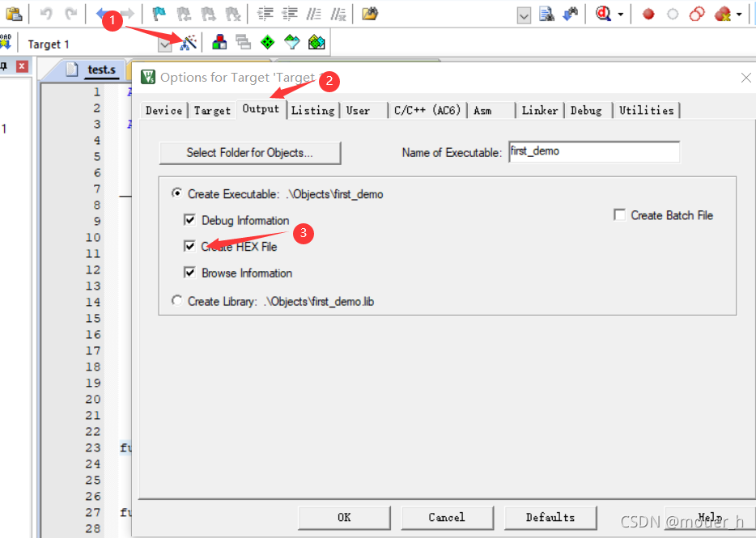This screenshot has width=756, height=538.
Task: Kill all breakpoints icon
Action: (x=723, y=14)
